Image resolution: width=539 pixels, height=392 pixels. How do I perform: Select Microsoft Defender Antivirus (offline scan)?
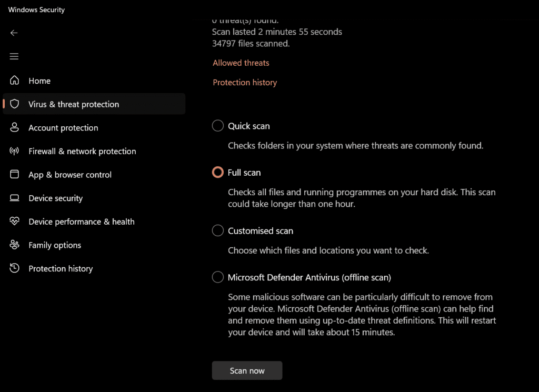coord(217,277)
